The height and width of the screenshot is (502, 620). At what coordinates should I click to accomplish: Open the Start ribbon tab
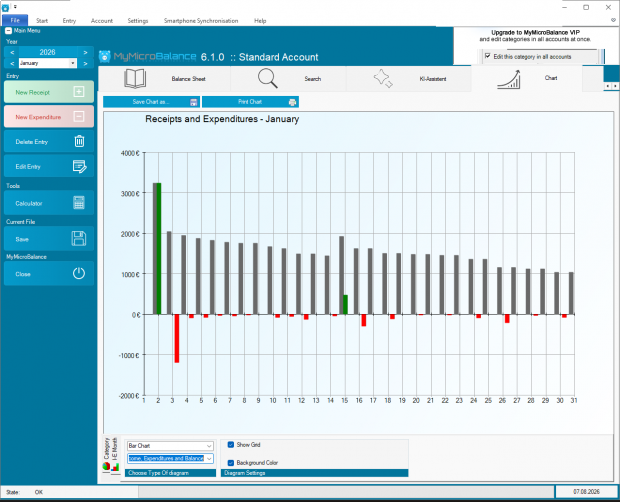coord(42,21)
